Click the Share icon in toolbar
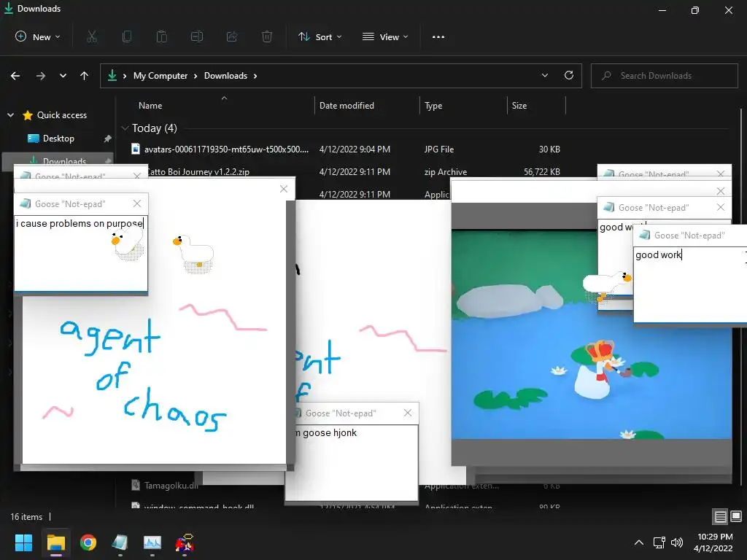Screen dimensions: 747x560 click(x=232, y=36)
